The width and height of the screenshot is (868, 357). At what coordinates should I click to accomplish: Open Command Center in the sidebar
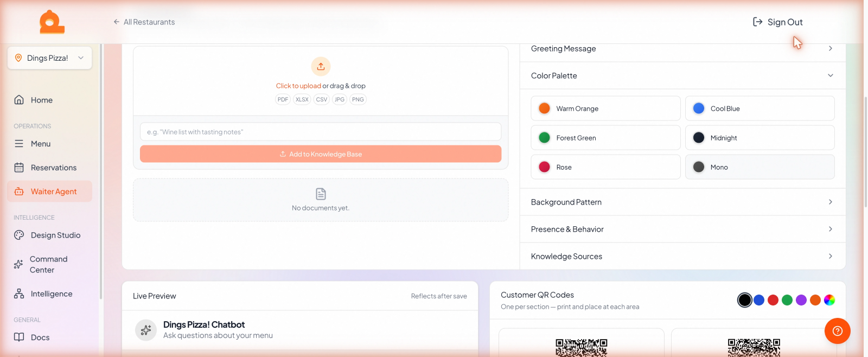(49, 264)
